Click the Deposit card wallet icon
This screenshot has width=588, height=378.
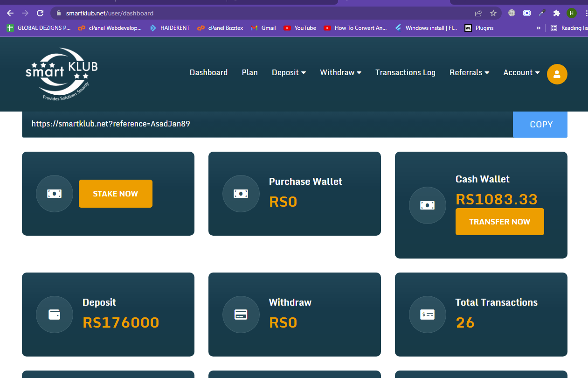pos(55,315)
